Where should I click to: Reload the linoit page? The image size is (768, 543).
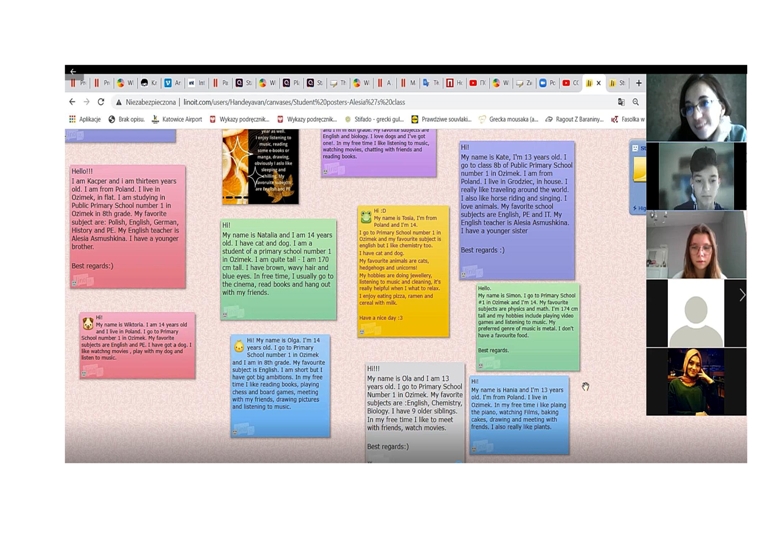[x=101, y=102]
